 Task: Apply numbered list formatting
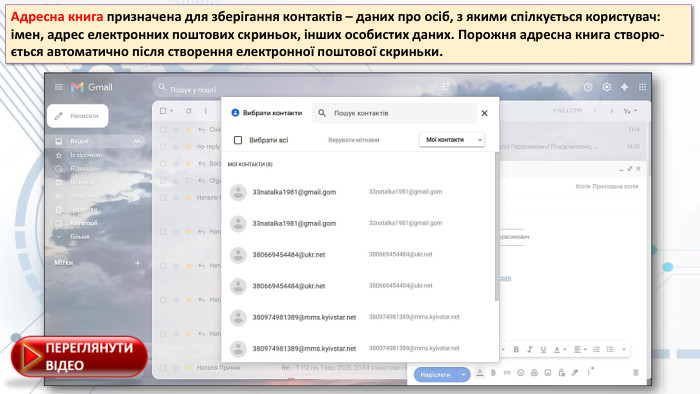pyautogui.click(x=596, y=349)
